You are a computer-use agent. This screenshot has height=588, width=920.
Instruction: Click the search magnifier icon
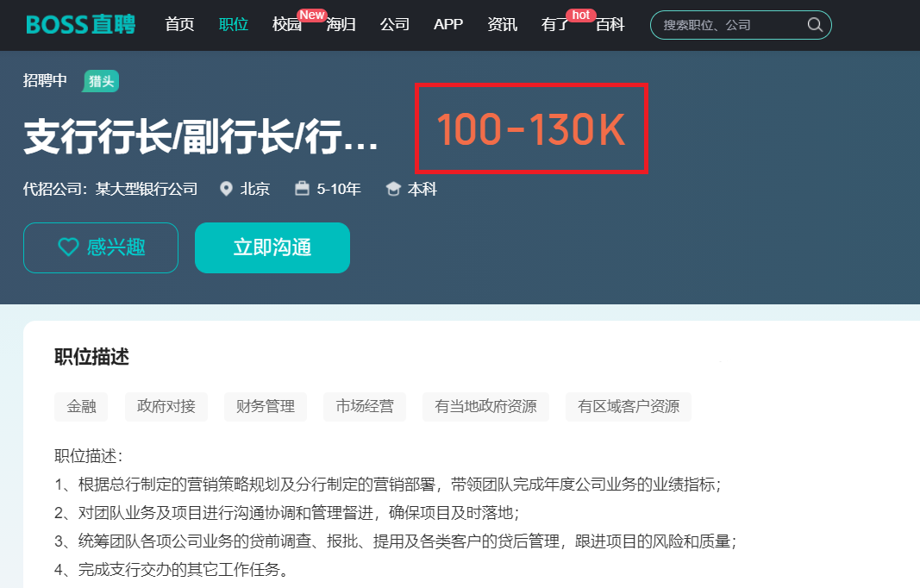coord(814,25)
